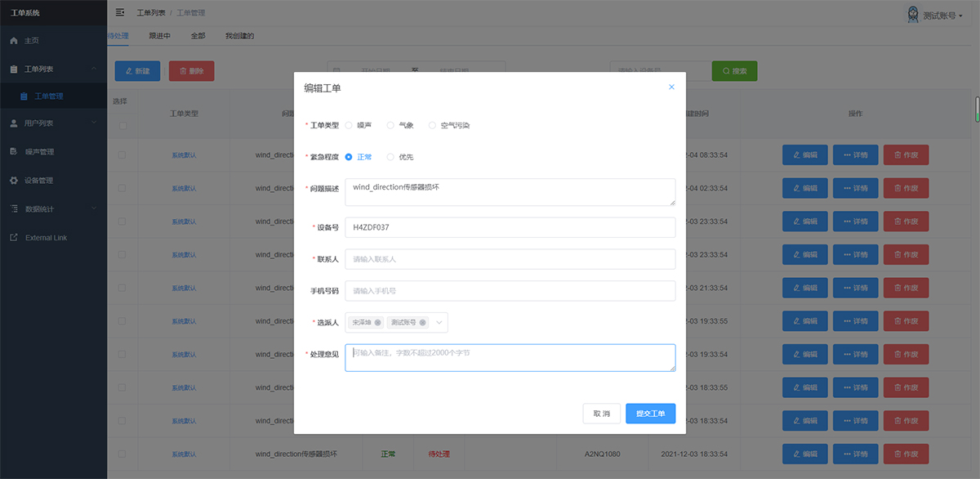The height and width of the screenshot is (479, 980).
Task: Choose 优先 urgency level
Action: [390, 157]
